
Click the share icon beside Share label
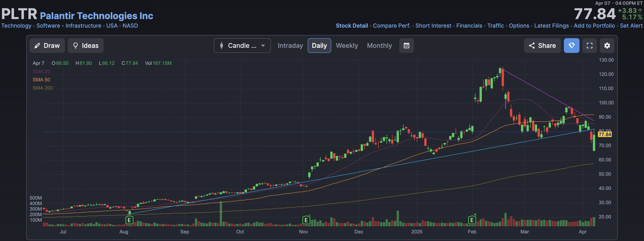pos(532,45)
